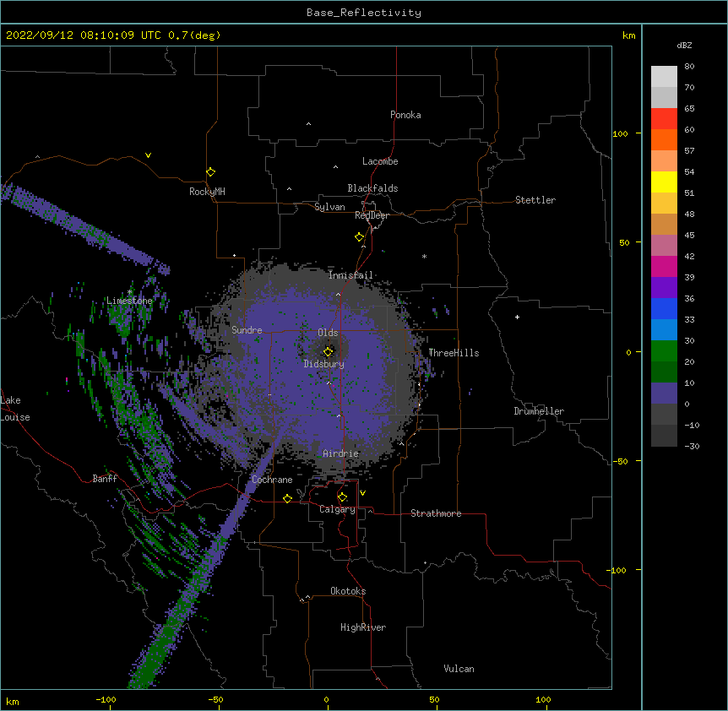728x711 pixels.
Task: Click the ThreeHills label
Action: pyautogui.click(x=454, y=353)
